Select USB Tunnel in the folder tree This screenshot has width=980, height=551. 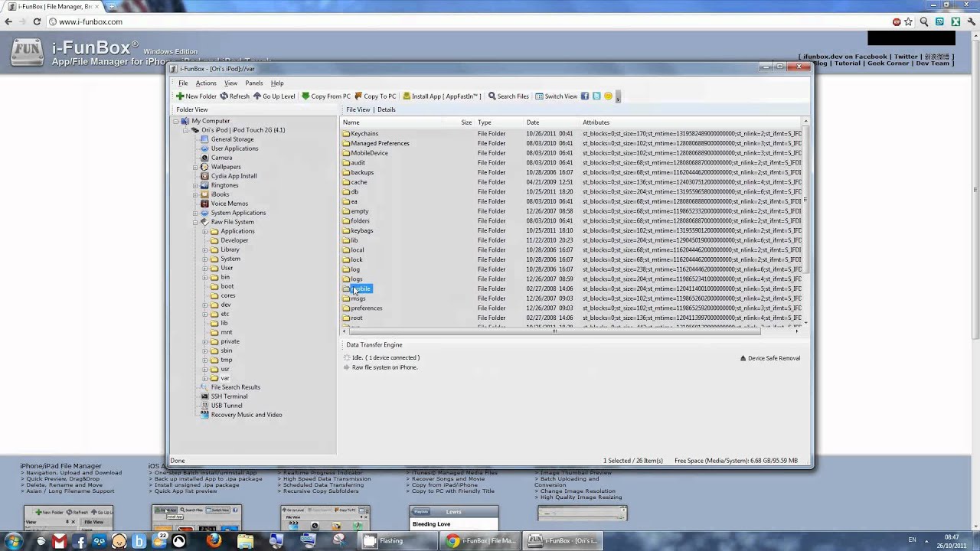(221, 406)
